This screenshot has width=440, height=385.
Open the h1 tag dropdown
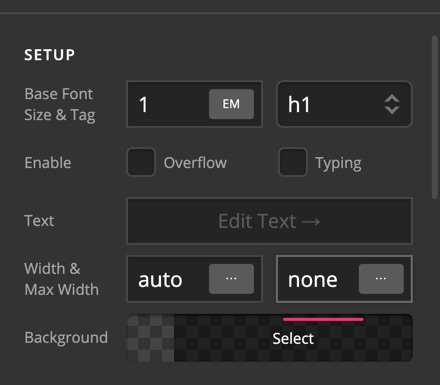coord(344,104)
